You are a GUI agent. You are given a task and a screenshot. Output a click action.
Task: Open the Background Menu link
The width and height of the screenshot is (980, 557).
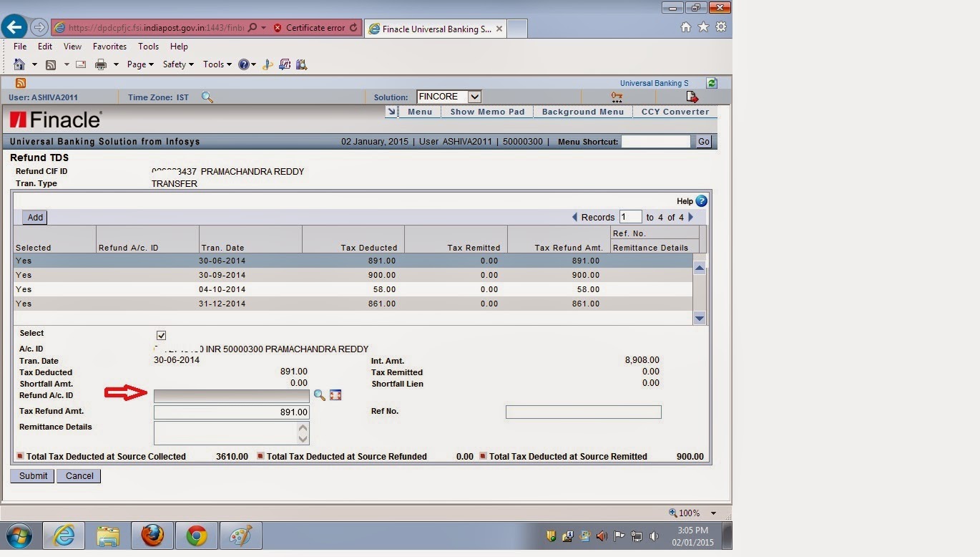[583, 112]
